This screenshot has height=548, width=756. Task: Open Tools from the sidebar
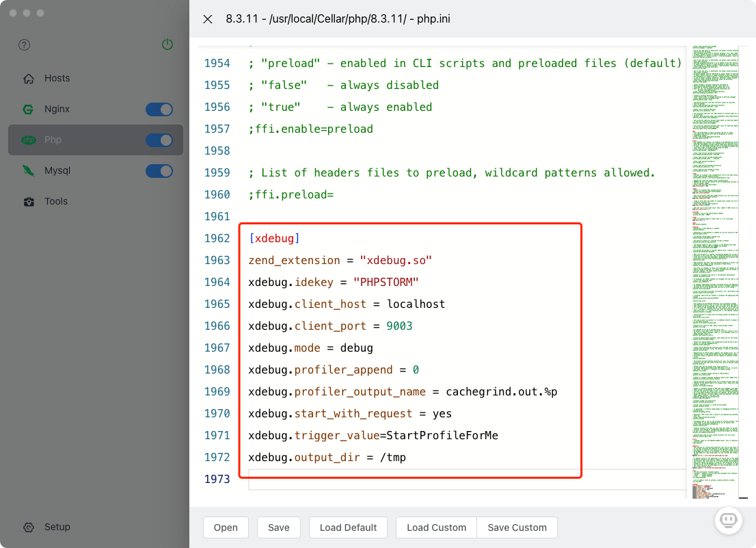96,201
